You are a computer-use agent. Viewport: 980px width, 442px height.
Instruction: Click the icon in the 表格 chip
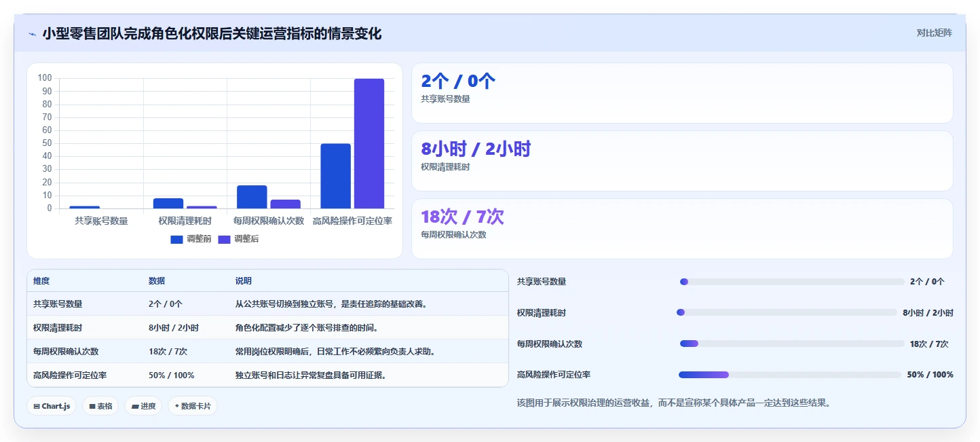92,407
